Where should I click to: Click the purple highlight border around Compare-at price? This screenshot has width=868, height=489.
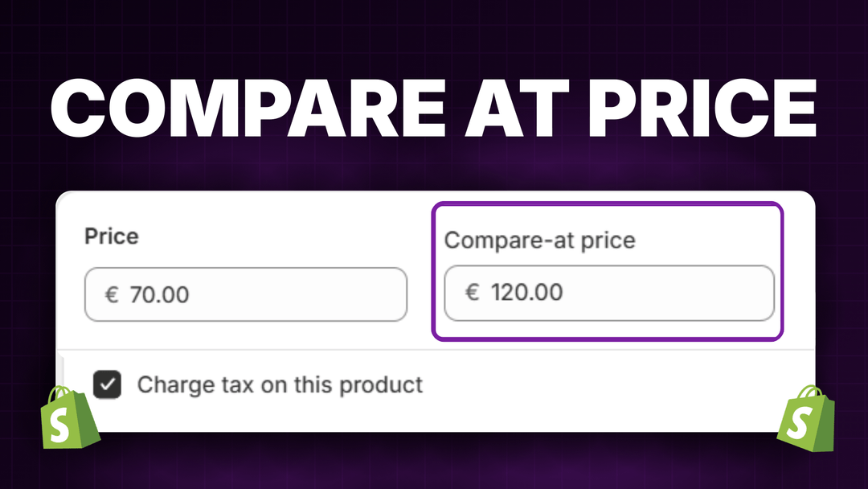coord(608,206)
